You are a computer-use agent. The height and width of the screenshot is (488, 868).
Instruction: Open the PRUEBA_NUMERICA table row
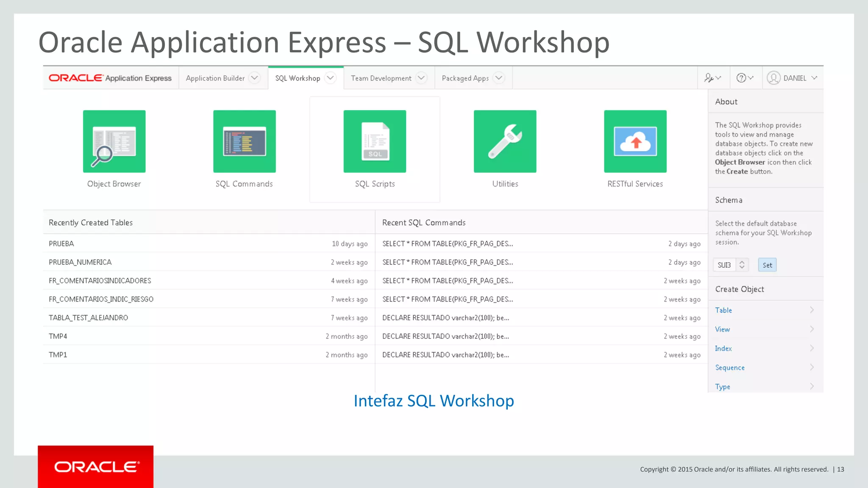[x=209, y=262]
